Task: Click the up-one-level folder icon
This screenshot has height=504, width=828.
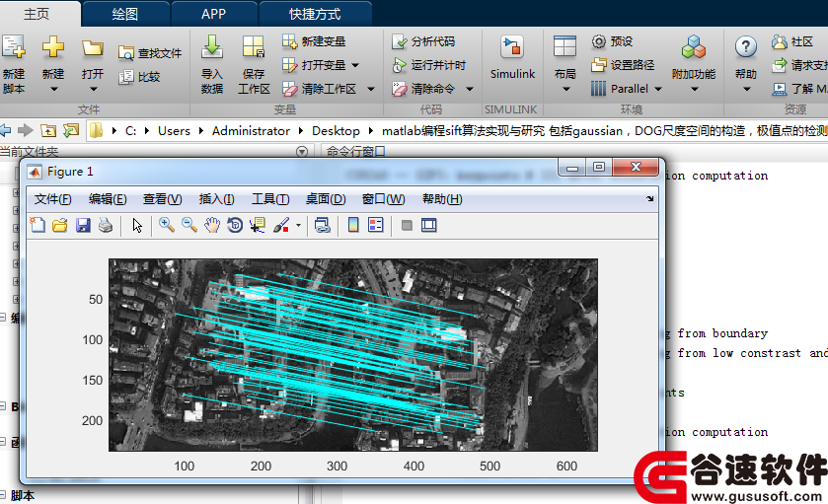Action: [x=48, y=130]
